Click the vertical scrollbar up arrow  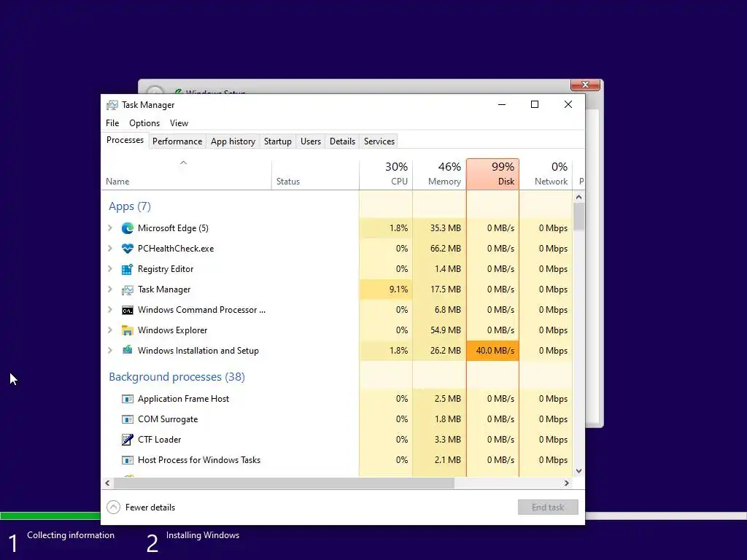coord(578,197)
